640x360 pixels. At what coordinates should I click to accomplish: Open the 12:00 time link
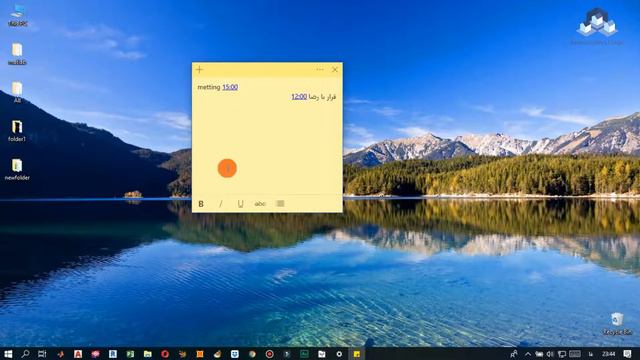coord(299,97)
